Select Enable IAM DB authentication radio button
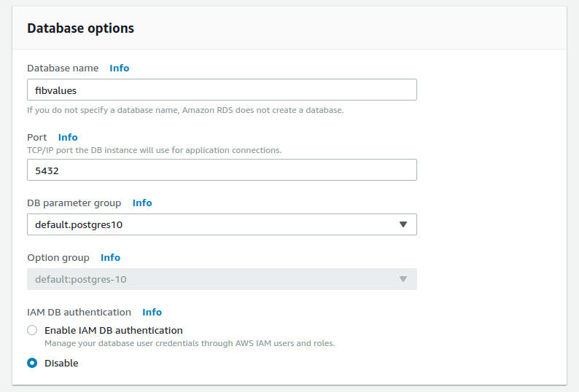 (x=32, y=330)
